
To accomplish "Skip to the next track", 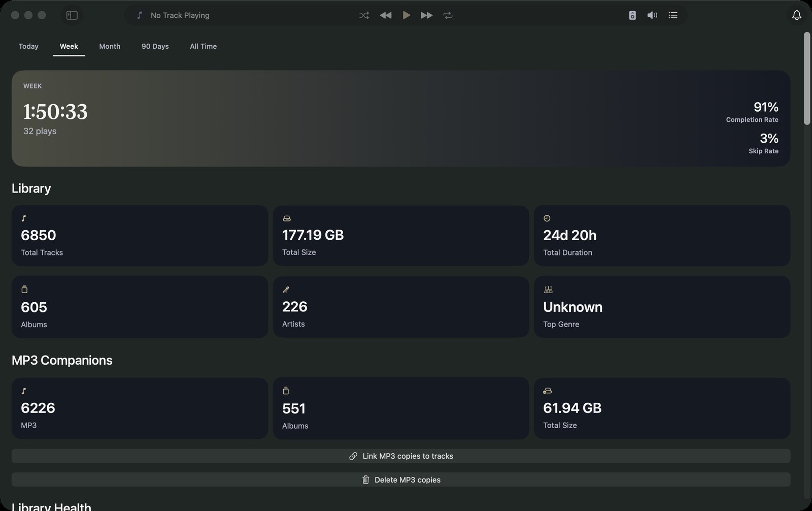I will click(x=427, y=15).
